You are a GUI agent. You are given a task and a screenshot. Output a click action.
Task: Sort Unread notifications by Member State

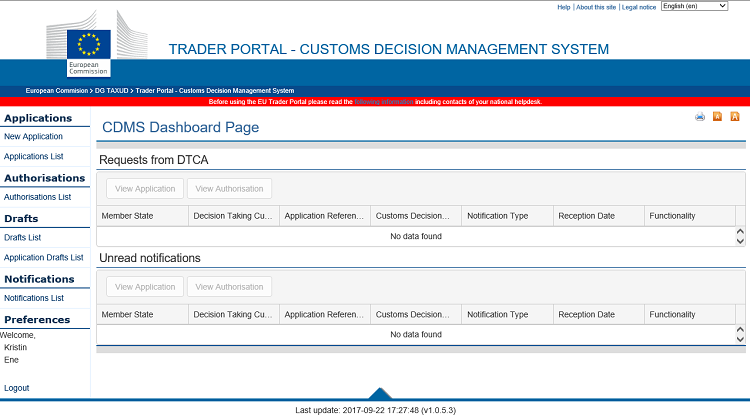[x=143, y=314]
